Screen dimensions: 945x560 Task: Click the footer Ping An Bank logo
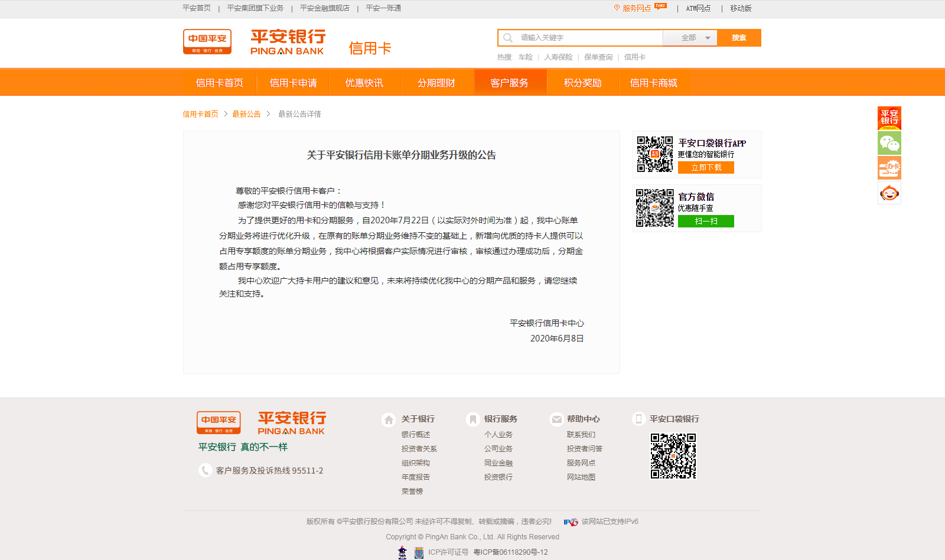(292, 423)
